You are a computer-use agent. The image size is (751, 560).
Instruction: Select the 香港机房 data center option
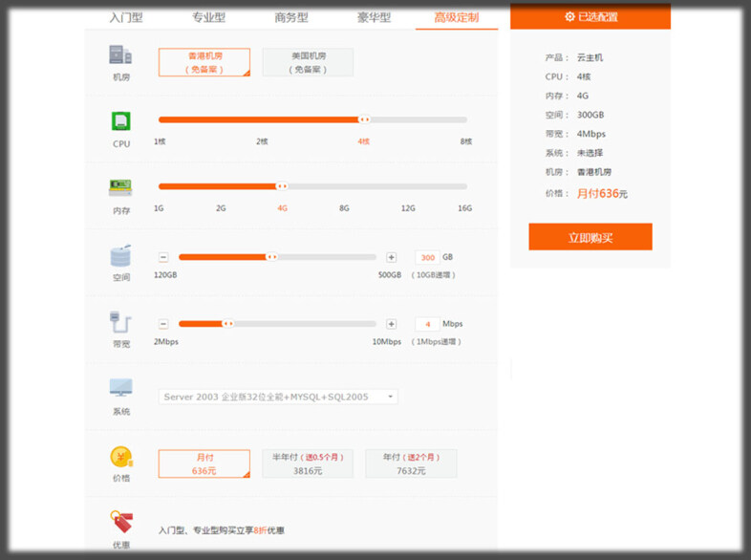coord(204,62)
